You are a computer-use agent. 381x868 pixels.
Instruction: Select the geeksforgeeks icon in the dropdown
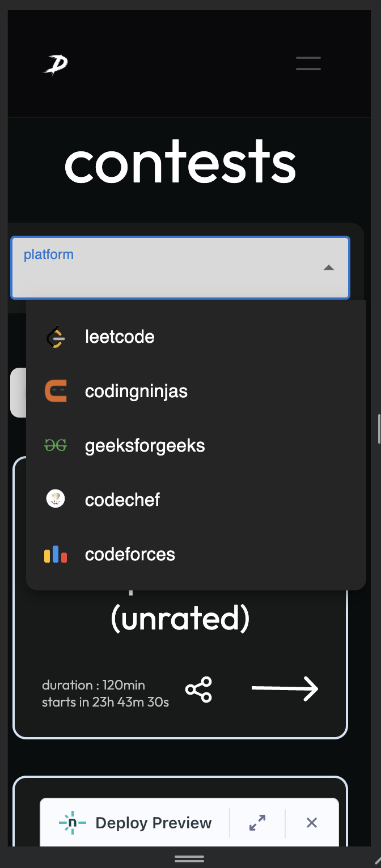(55, 445)
